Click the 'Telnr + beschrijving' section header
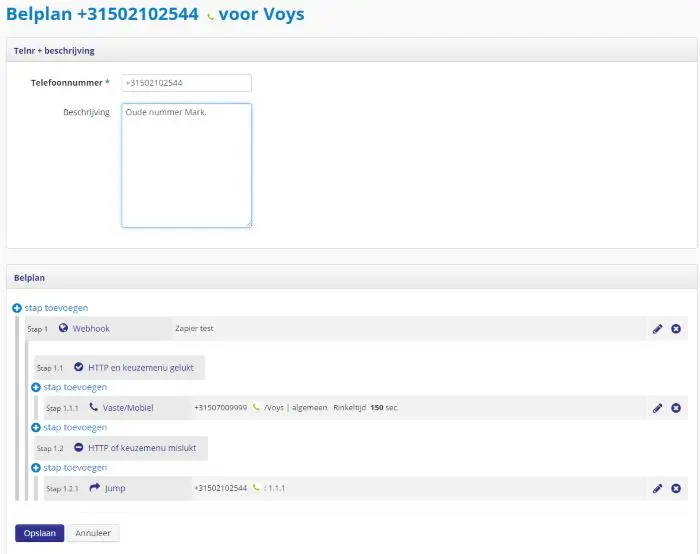Viewport: 700px width, 554px height. [x=54, y=51]
